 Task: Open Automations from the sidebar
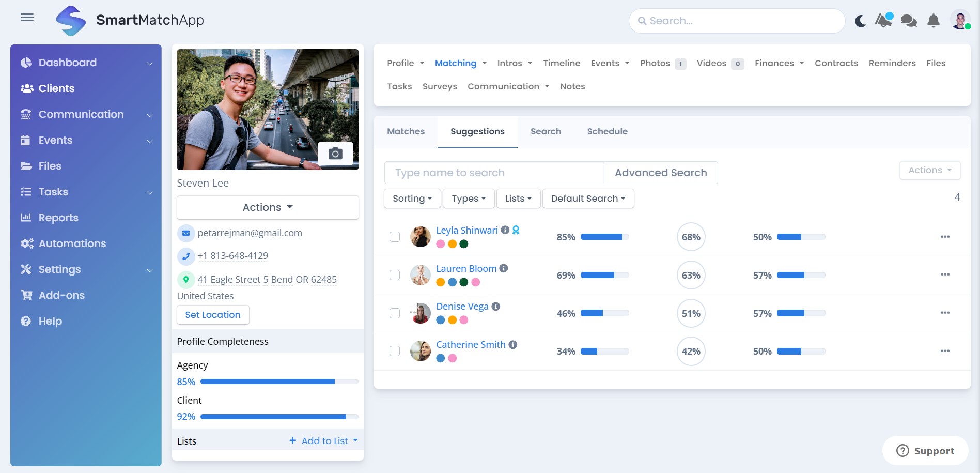(x=72, y=243)
